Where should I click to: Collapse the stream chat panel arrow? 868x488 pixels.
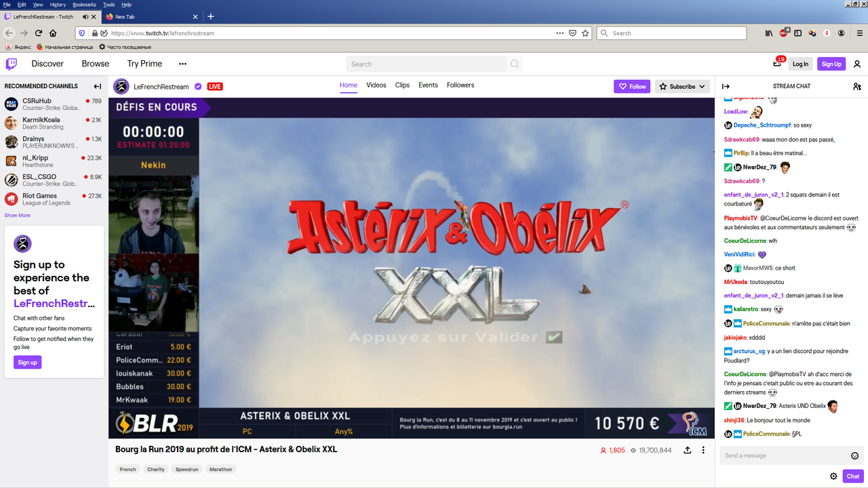(726, 86)
